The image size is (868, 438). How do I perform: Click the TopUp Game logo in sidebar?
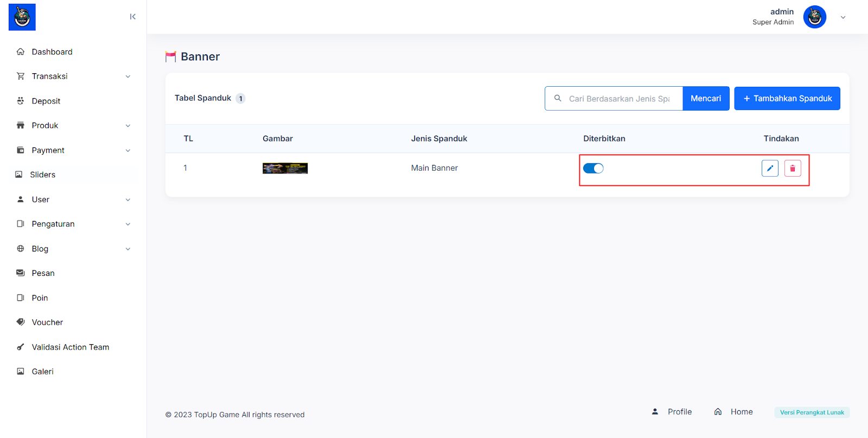click(22, 17)
